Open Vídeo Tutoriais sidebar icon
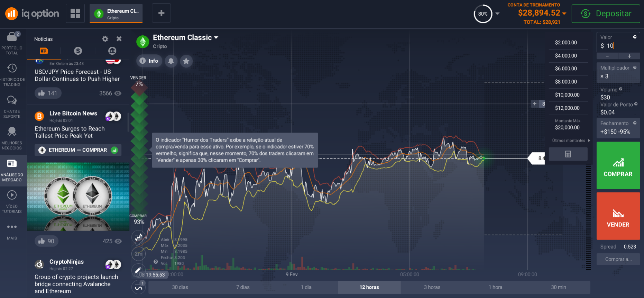The image size is (644, 298). [12, 202]
